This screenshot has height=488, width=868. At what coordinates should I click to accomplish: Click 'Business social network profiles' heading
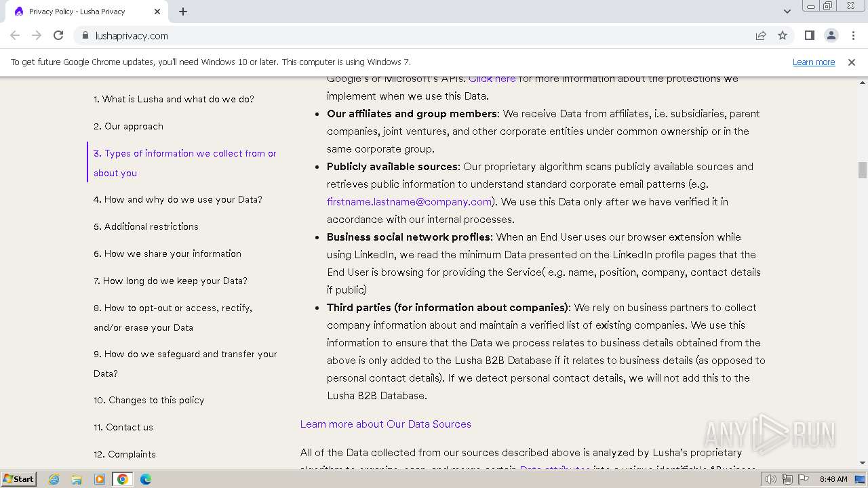(409, 237)
